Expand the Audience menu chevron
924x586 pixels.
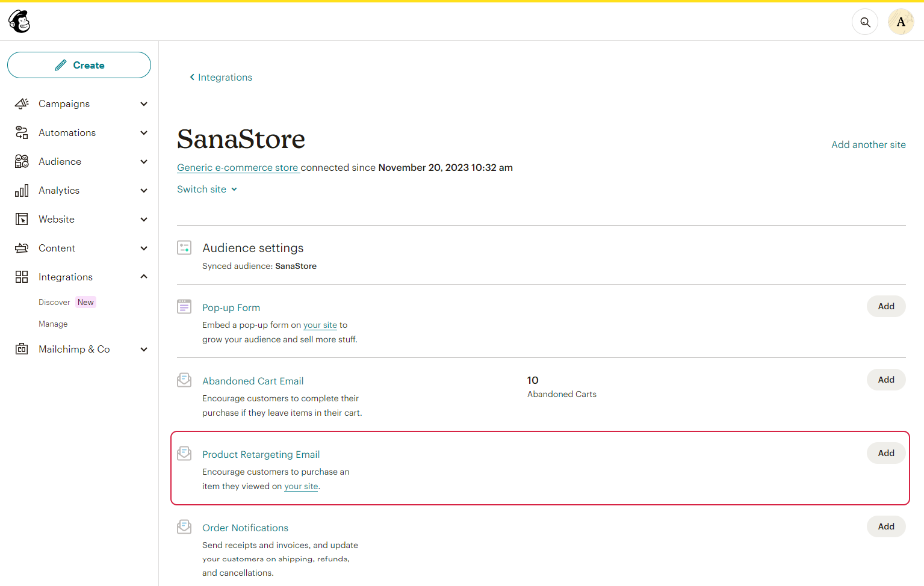(x=144, y=161)
